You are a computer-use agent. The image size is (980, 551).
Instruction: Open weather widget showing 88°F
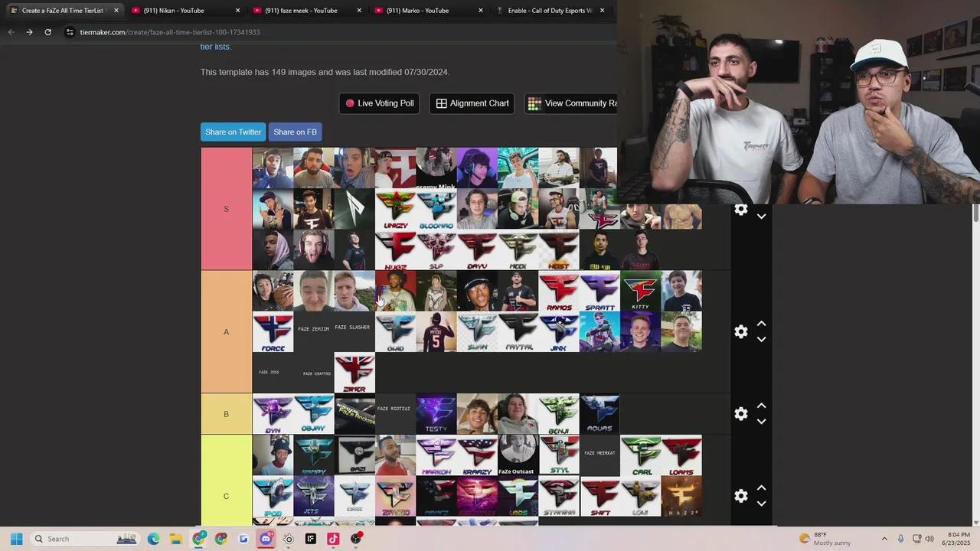(x=825, y=539)
